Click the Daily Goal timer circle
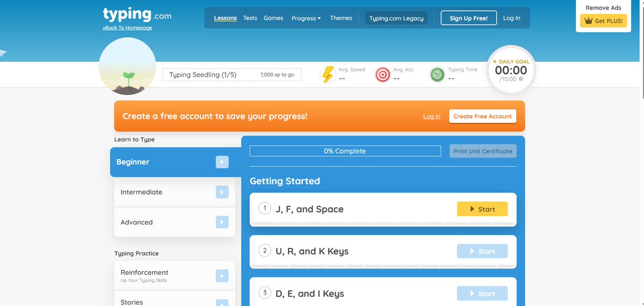Viewport: 644px width, 306px height. [511, 70]
